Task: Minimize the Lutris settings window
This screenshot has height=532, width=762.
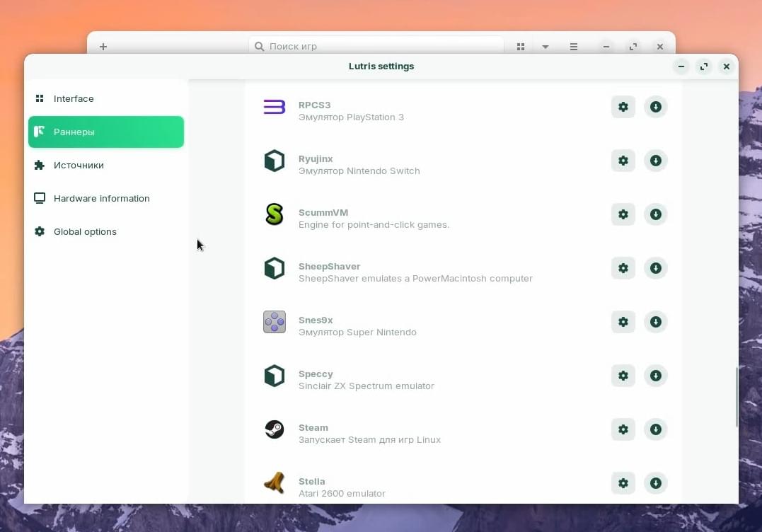Action: tap(681, 66)
